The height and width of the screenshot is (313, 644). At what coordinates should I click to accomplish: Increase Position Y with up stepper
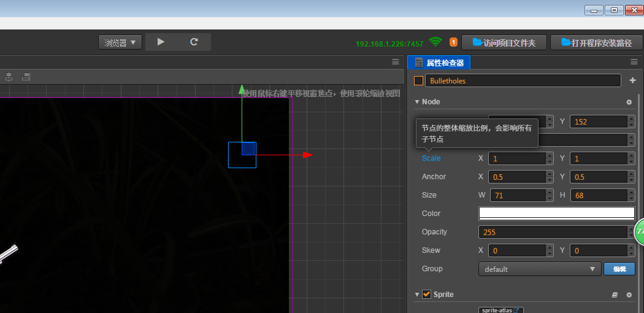pos(631,118)
